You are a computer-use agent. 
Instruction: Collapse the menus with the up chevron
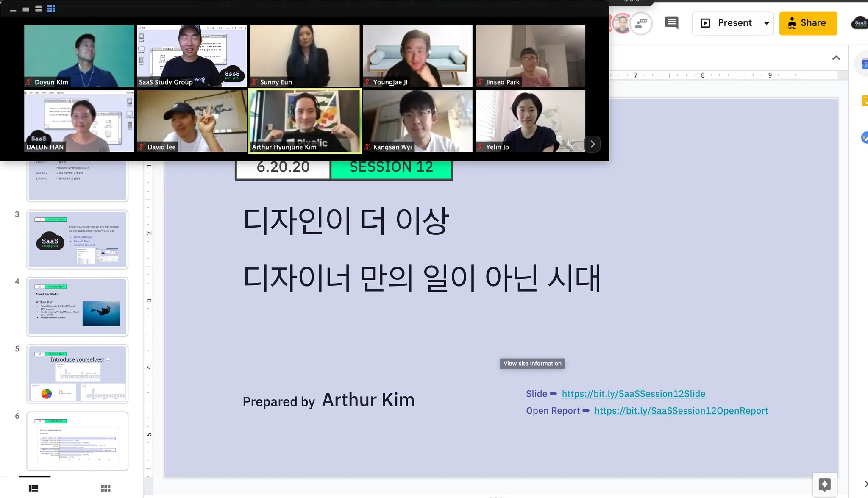coord(836,58)
